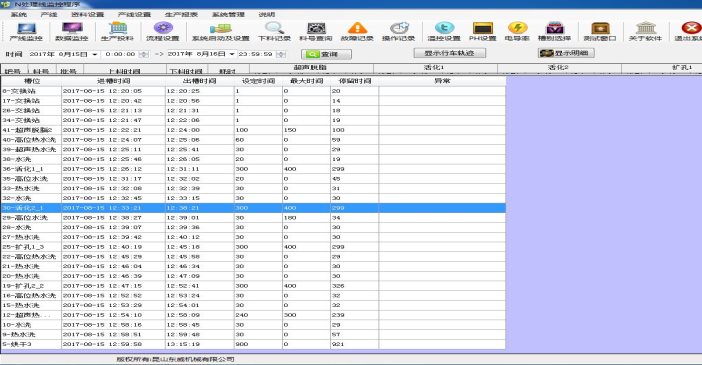The height and width of the screenshot is (365, 702).
Task: Open 流程设置 process settings
Action: tap(163, 32)
